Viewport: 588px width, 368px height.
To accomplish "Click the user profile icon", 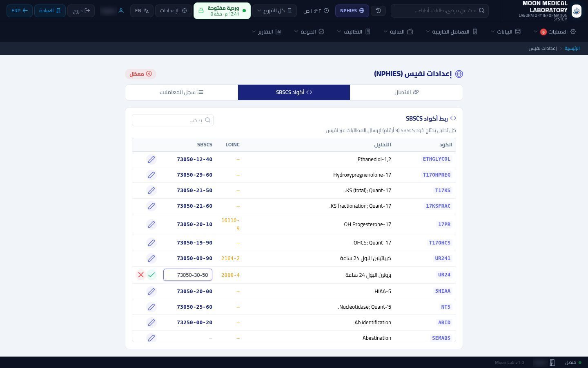I will 121,11.
